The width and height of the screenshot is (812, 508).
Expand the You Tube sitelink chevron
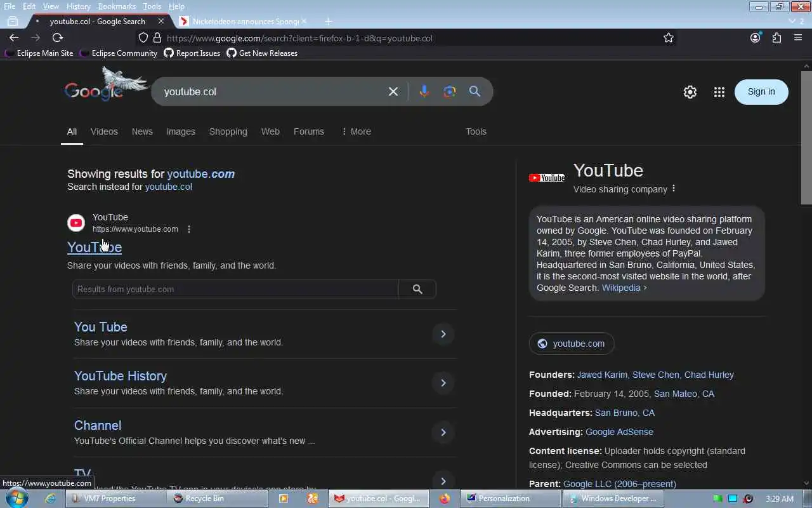pyautogui.click(x=443, y=334)
